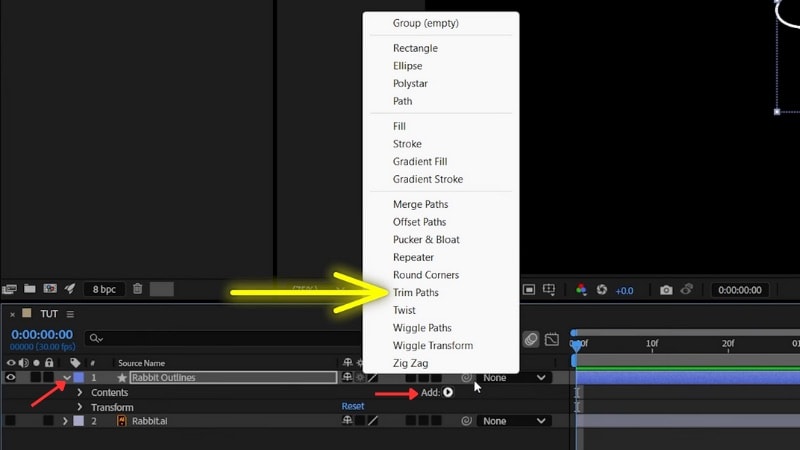Adjust the +0.0 exposure value
This screenshot has width=800, height=450.
624,290
